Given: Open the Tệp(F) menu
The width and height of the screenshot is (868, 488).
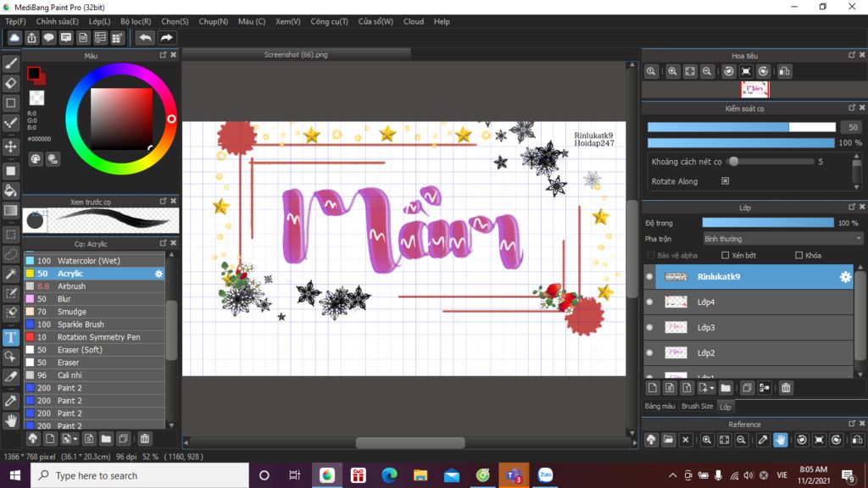Looking at the screenshot, I should point(15,21).
